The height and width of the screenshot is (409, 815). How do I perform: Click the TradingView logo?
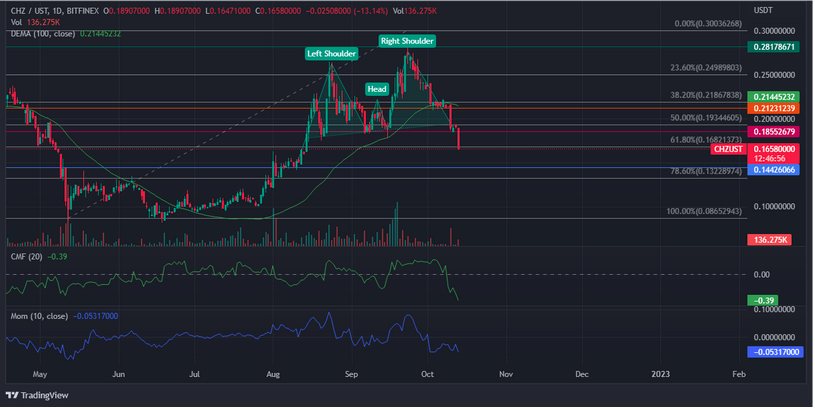tap(40, 394)
